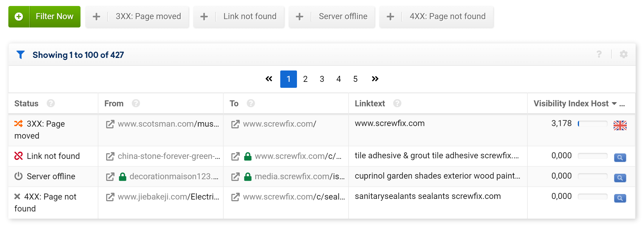Click the 3XX shuffle status icon
This screenshot has width=644, height=227.
(18, 124)
